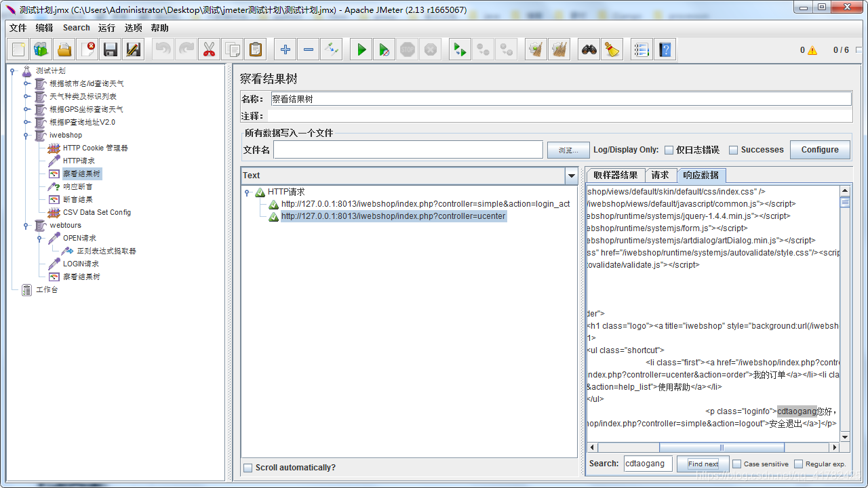Open the Templates icon in toolbar
The height and width of the screenshot is (488, 868).
pyautogui.click(x=41, y=49)
